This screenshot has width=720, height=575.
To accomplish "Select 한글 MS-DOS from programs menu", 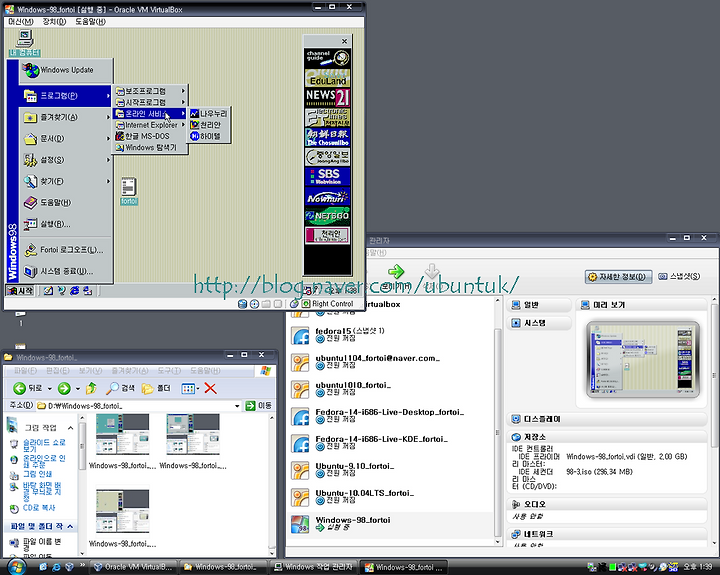I will pyautogui.click(x=151, y=136).
